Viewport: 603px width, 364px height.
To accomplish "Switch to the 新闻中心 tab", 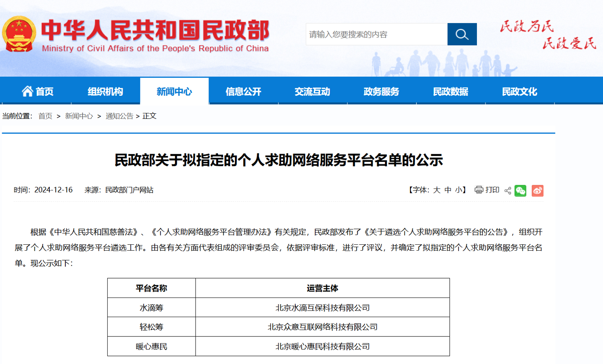I will 174,91.
